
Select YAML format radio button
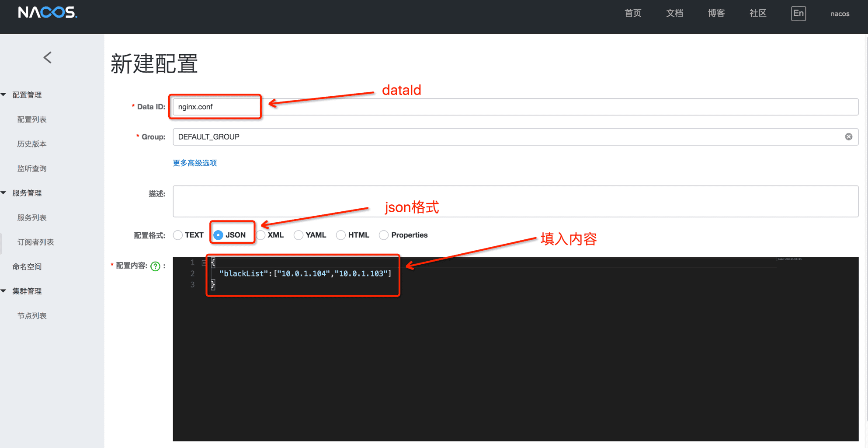(x=299, y=235)
